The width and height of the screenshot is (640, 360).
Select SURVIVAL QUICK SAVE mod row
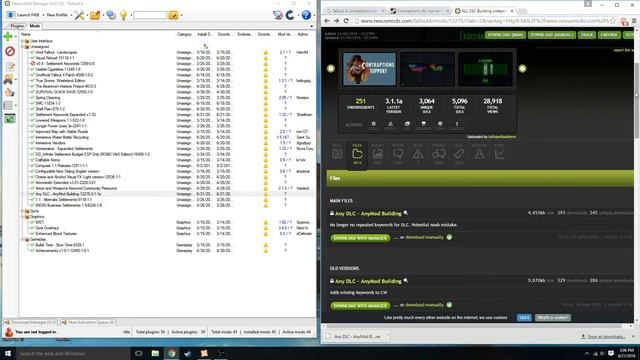(x=167, y=92)
